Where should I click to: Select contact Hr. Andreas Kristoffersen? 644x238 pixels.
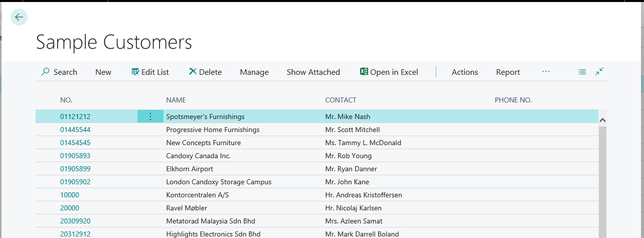(364, 195)
